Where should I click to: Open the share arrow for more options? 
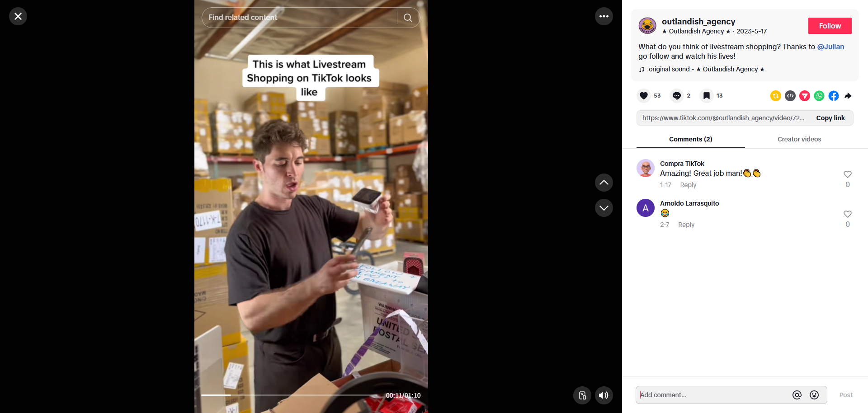848,96
